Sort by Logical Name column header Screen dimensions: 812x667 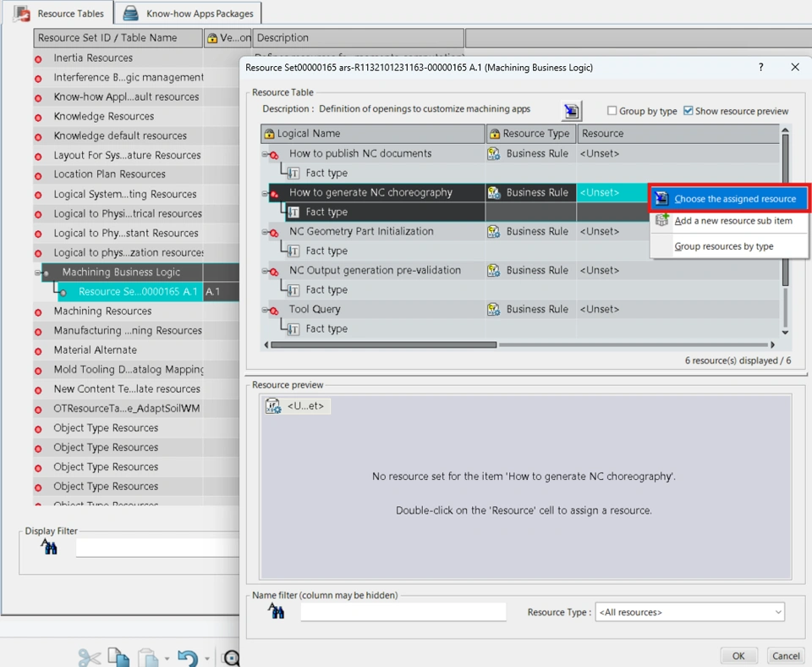point(373,134)
